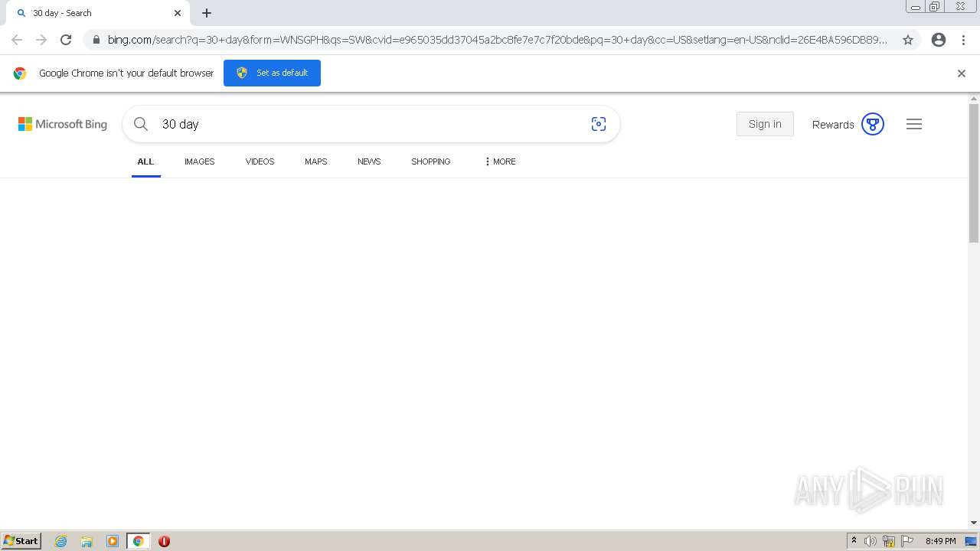
Task: Open visual search camera icon
Action: (599, 124)
